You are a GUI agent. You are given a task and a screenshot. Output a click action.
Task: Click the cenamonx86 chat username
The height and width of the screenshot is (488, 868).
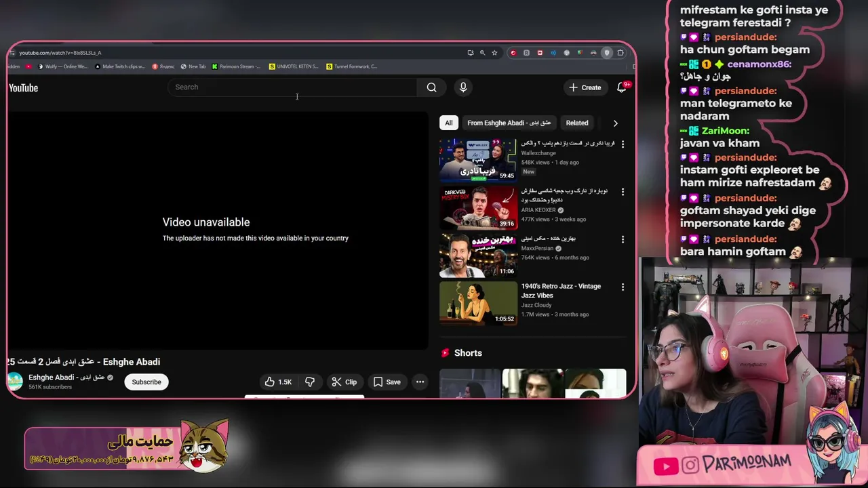click(x=759, y=64)
